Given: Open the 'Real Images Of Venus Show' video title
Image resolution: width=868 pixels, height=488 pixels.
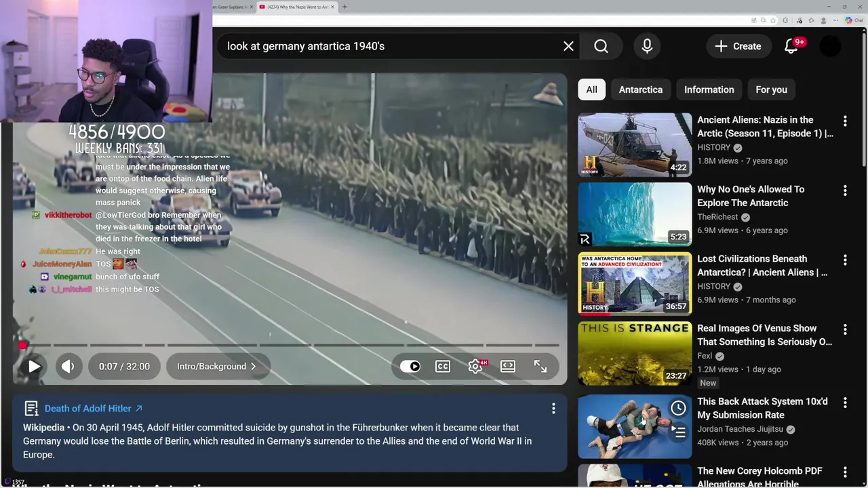Looking at the screenshot, I should pyautogui.click(x=764, y=335).
